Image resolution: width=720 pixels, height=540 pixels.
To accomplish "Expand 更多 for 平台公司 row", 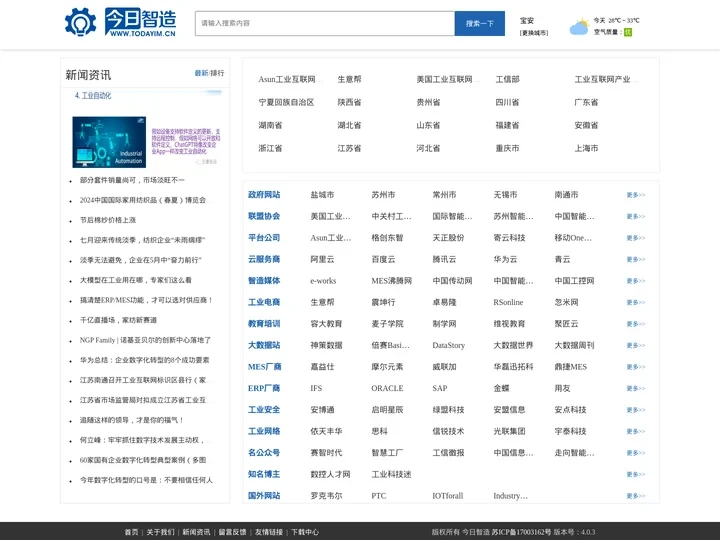I will click(x=636, y=238).
